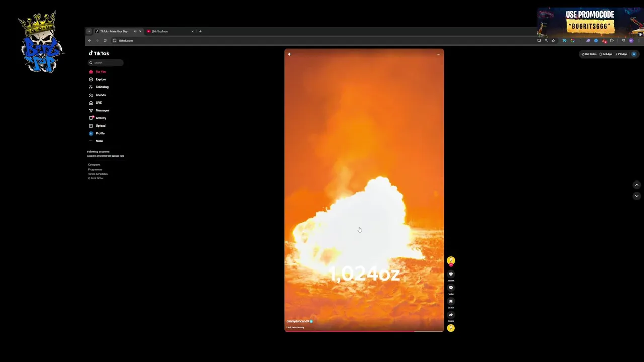Open the blue checkmark extension icon

pyautogui.click(x=596, y=41)
